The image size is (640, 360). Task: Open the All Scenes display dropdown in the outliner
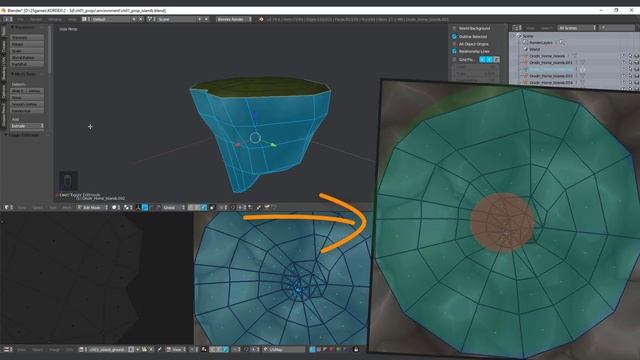577,28
